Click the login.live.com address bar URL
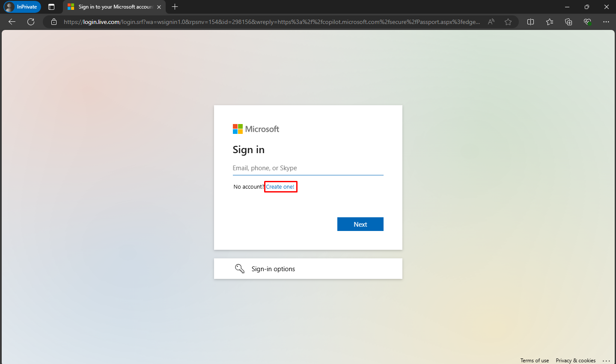Screen dimensions: 616x364 pyautogui.click(x=272, y=22)
